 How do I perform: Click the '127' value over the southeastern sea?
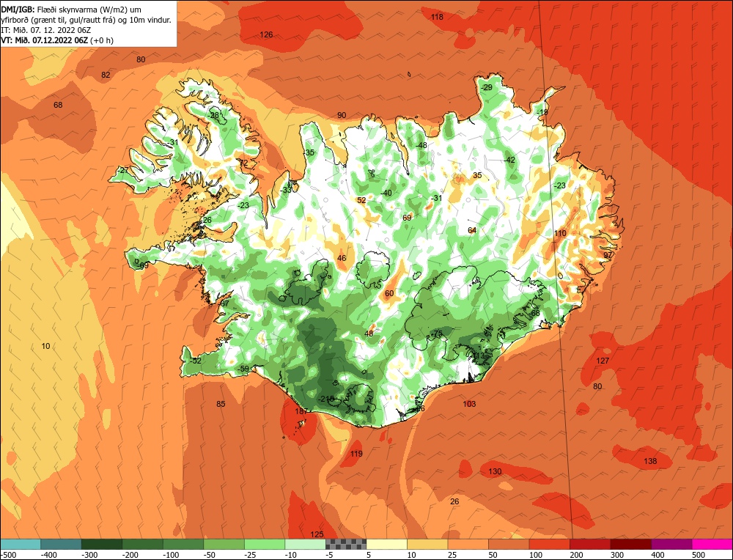click(603, 361)
